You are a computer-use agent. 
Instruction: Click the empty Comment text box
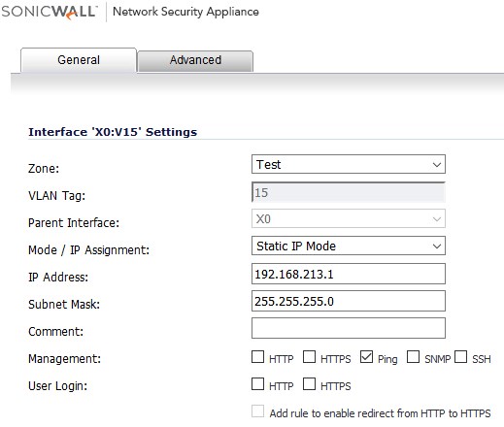click(349, 328)
